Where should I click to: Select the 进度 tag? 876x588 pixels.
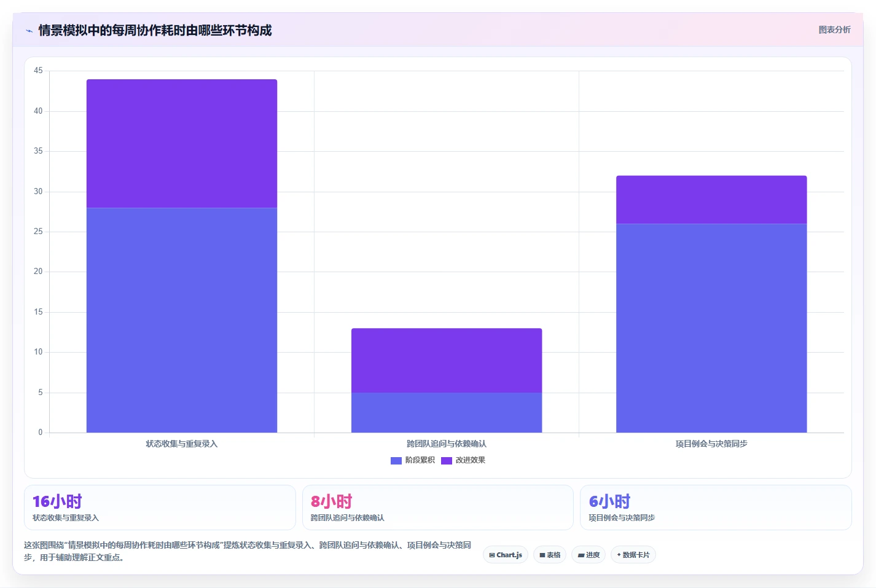[x=589, y=555]
